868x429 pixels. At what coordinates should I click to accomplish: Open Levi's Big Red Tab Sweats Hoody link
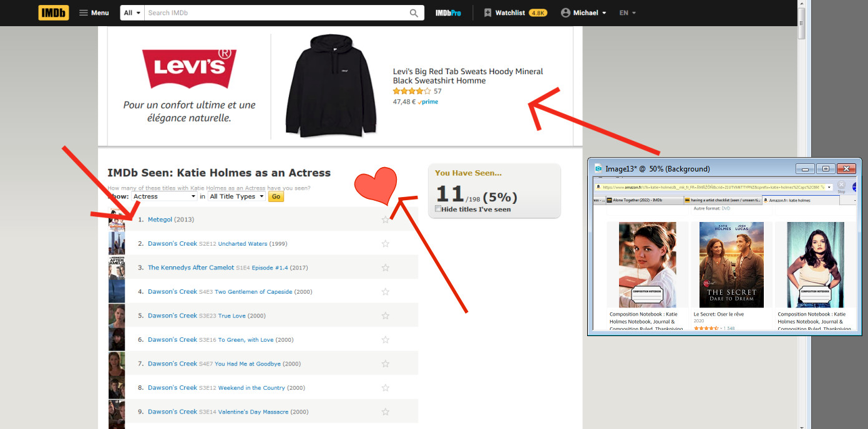click(x=468, y=75)
